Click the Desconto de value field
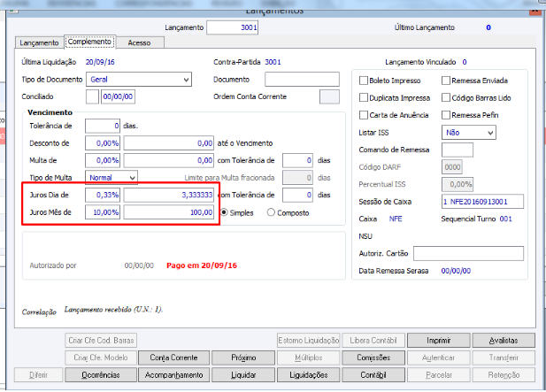 (x=168, y=143)
